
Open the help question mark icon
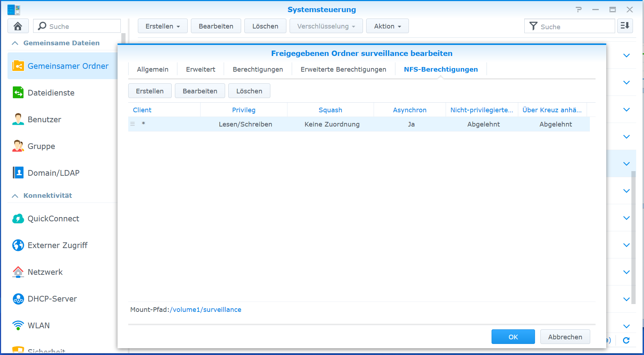coord(578,10)
